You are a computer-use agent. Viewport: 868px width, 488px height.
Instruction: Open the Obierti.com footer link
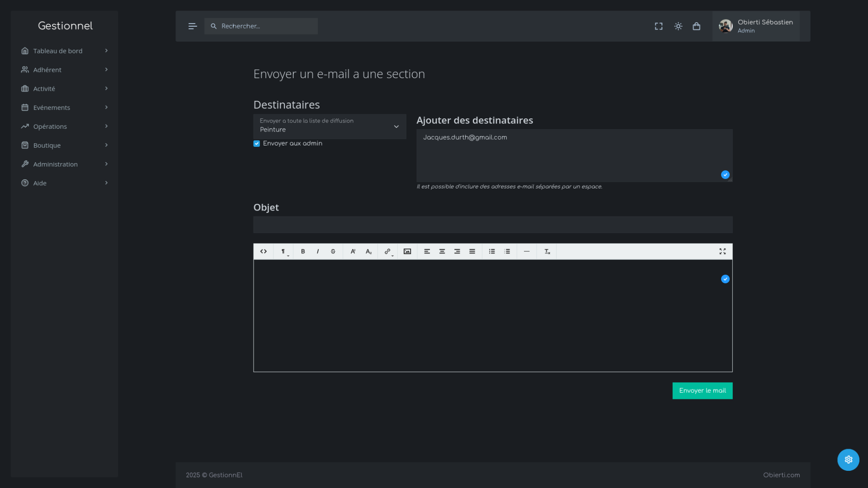tap(781, 475)
